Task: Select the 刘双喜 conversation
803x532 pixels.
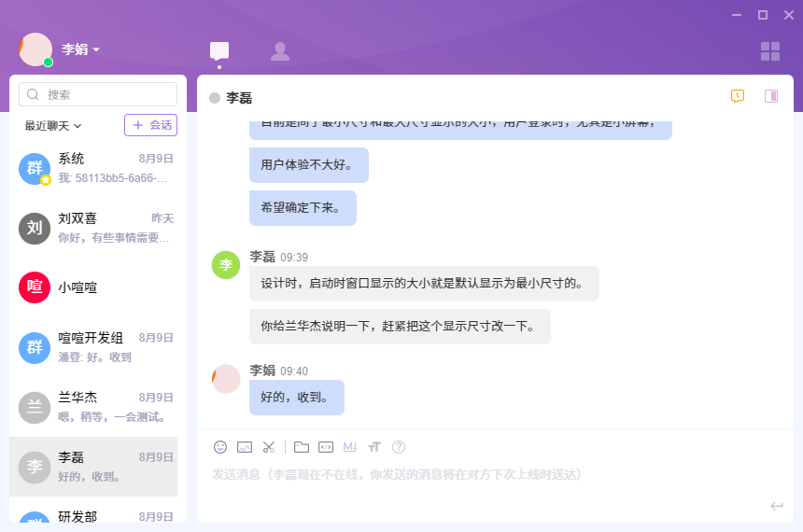Action: pos(98,228)
